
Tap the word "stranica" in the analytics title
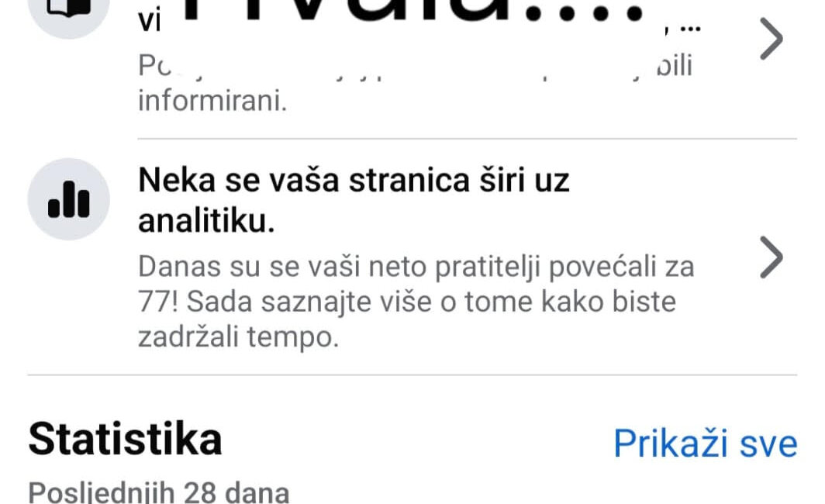(x=409, y=181)
